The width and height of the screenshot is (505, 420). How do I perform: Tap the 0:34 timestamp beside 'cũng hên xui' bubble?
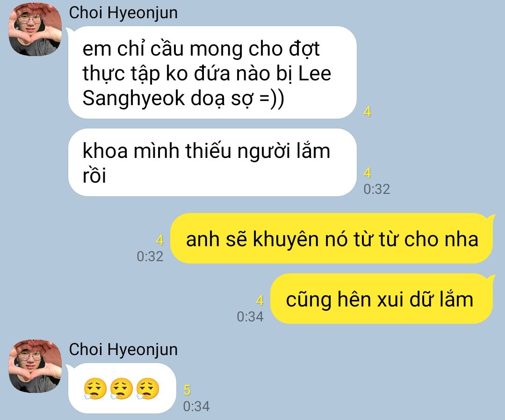[x=250, y=317]
